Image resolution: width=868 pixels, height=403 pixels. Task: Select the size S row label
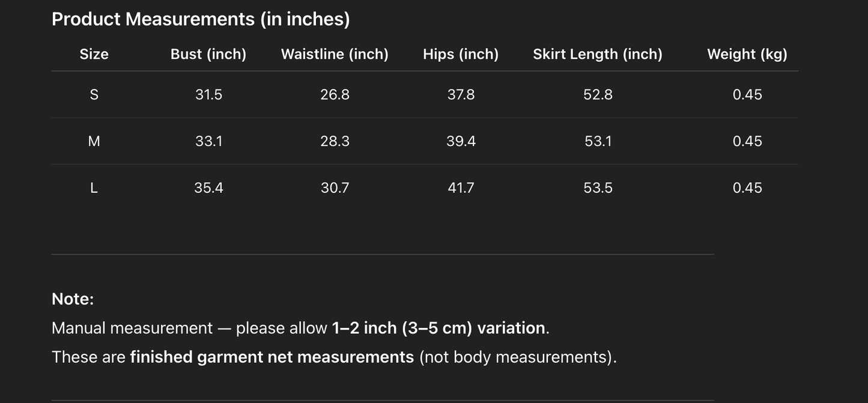point(94,94)
